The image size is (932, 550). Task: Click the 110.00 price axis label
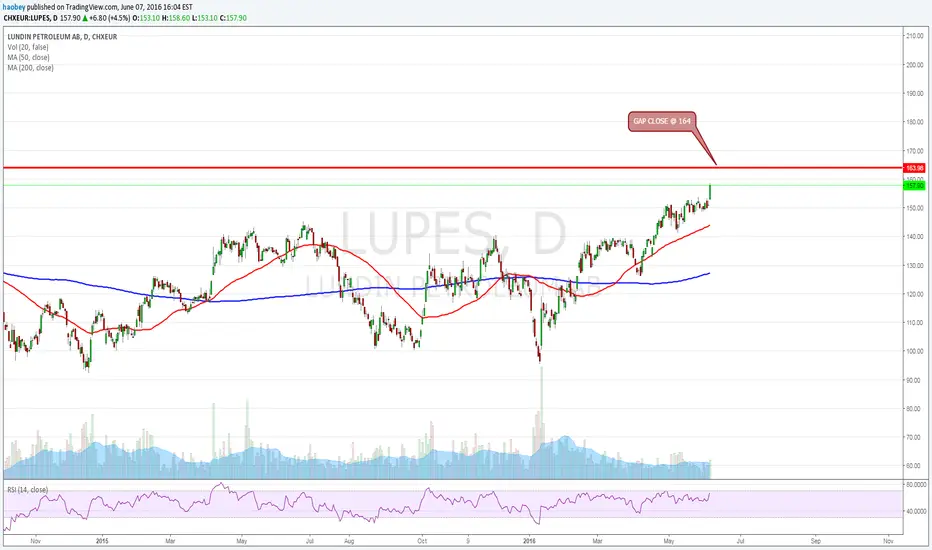[915, 323]
